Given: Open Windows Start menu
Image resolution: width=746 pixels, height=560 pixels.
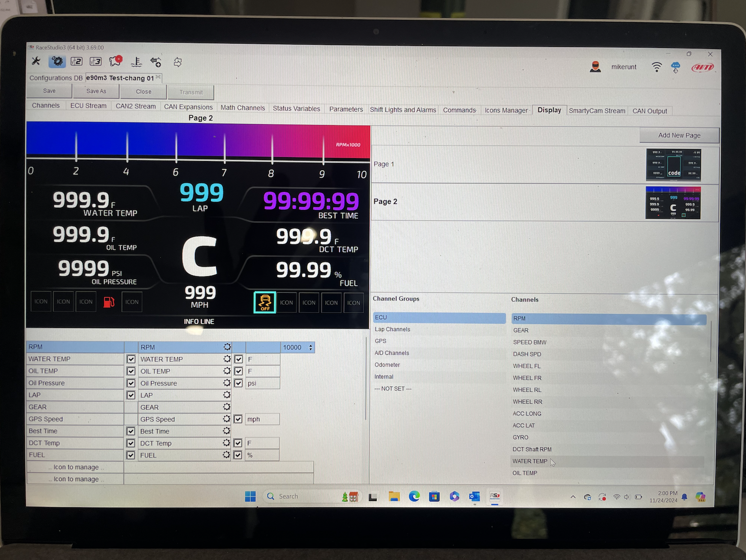Looking at the screenshot, I should pyautogui.click(x=250, y=496).
